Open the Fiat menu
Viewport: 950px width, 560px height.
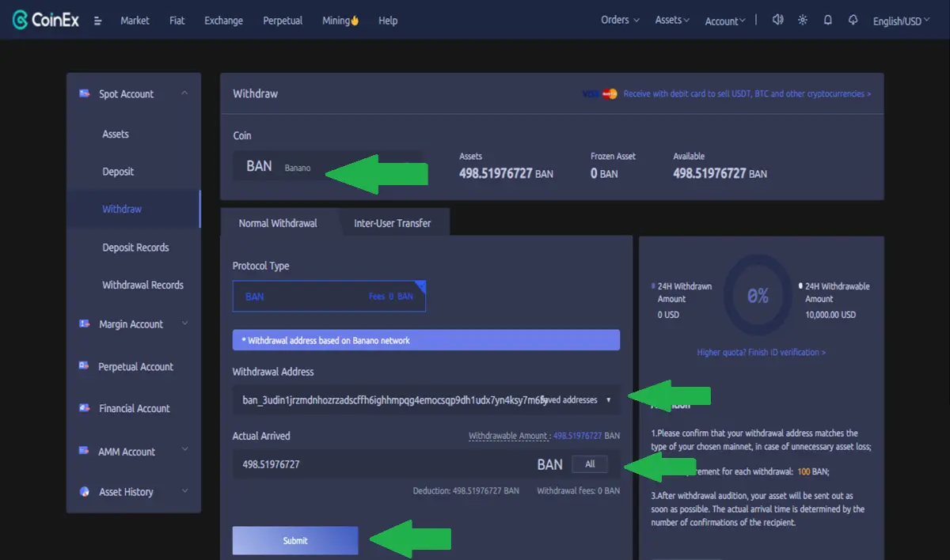point(177,21)
